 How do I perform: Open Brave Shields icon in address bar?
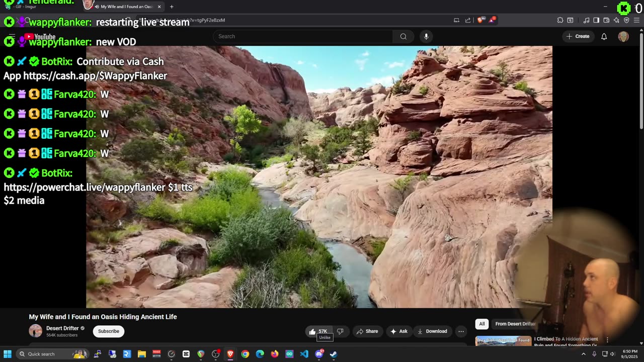[480, 20]
